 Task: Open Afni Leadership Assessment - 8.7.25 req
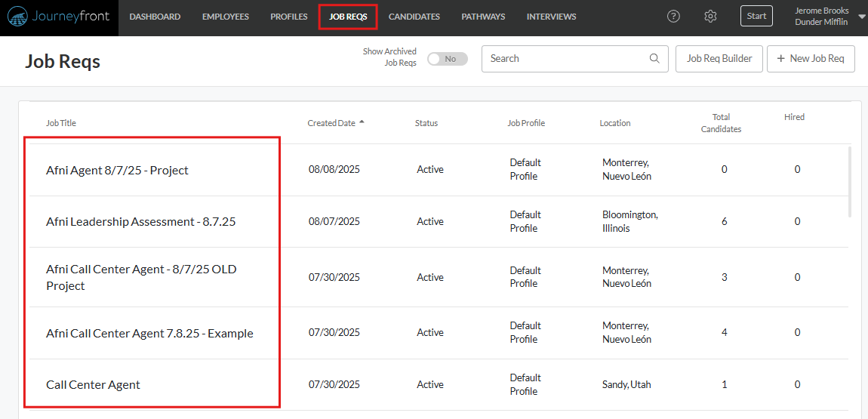(x=141, y=221)
